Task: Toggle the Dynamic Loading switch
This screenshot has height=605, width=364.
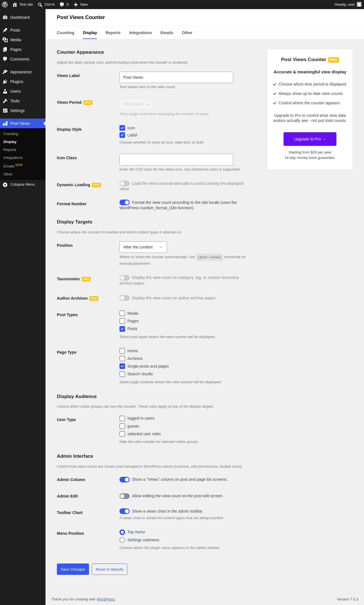Action: click(125, 183)
